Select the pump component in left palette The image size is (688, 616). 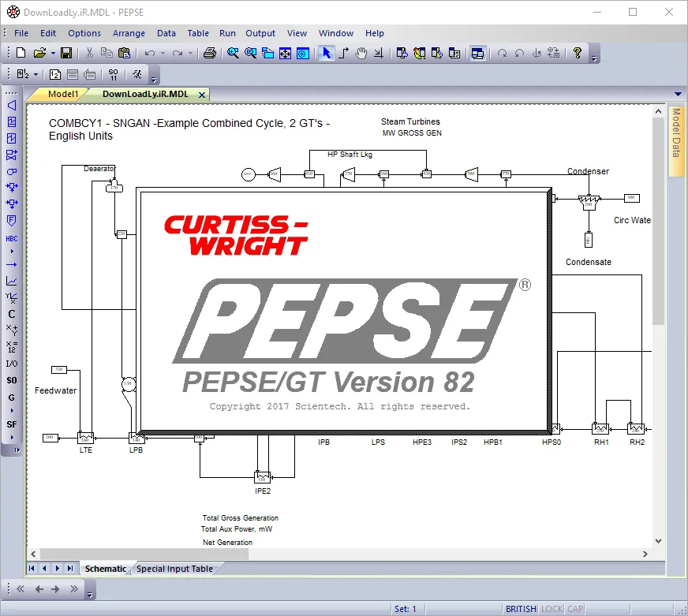(12, 172)
